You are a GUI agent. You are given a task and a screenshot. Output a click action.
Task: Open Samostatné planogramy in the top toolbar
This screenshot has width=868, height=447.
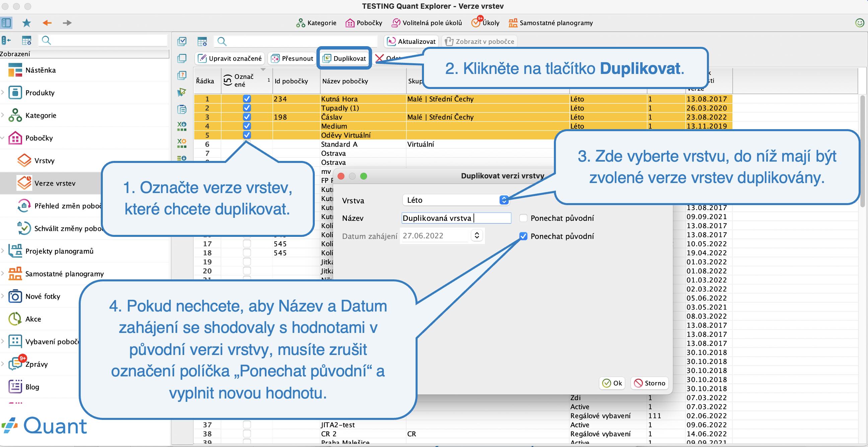tap(551, 23)
